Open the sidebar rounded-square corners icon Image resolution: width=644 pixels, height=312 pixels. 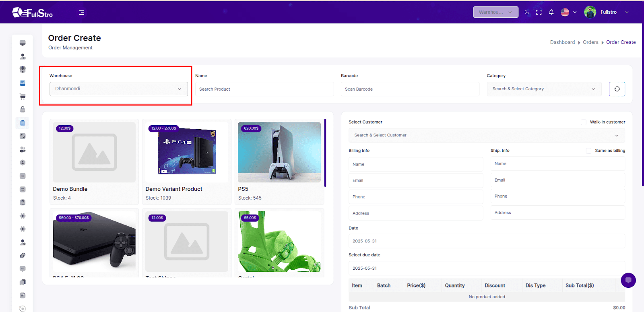pyautogui.click(x=23, y=136)
